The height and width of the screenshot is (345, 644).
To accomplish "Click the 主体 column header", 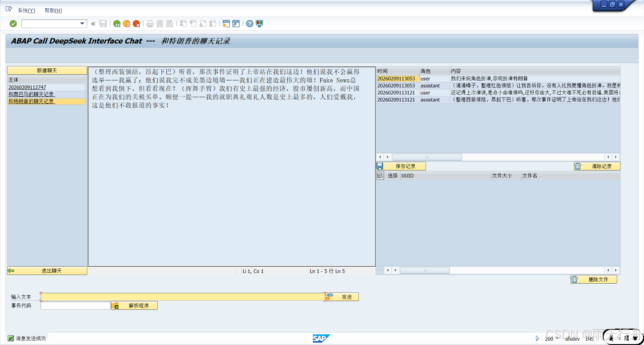I will (46, 80).
